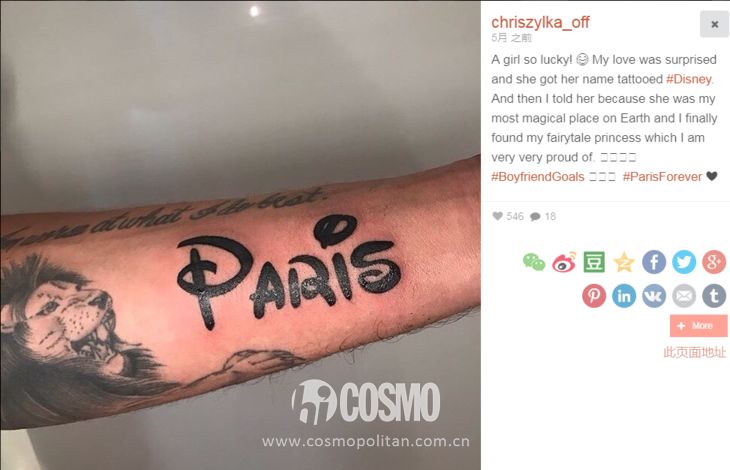Image resolution: width=730 pixels, height=470 pixels.
Task: Pin this image on Pinterest
Action: coord(594,295)
